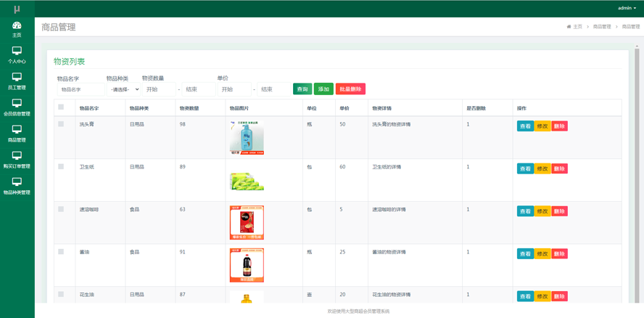This screenshot has height=318, width=644.
Task: Click the 物资数量 column header
Action: point(189,108)
